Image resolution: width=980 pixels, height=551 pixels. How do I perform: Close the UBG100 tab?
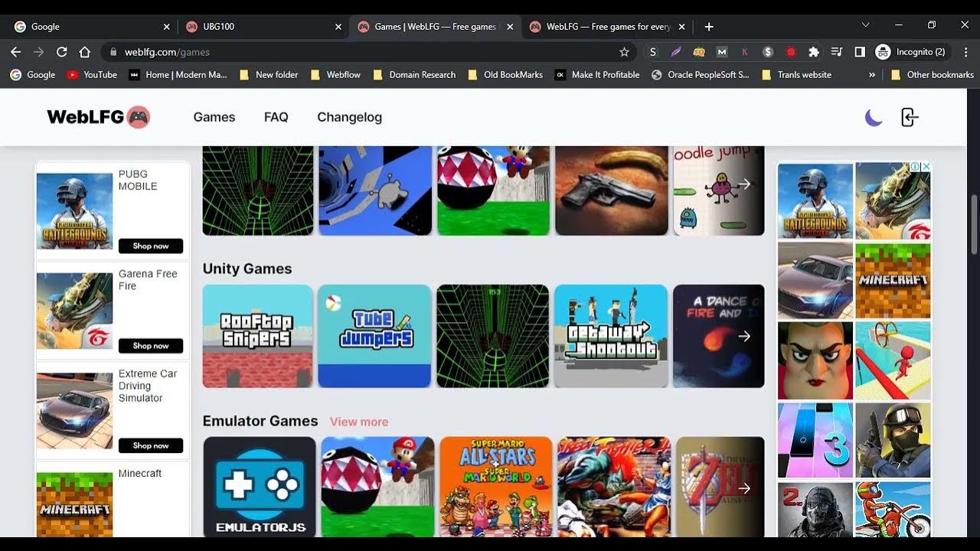(338, 27)
